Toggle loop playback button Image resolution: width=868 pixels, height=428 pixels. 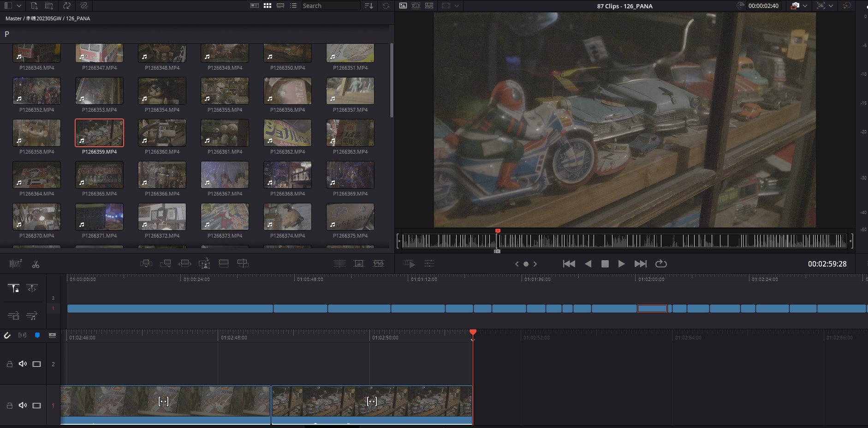tap(661, 264)
